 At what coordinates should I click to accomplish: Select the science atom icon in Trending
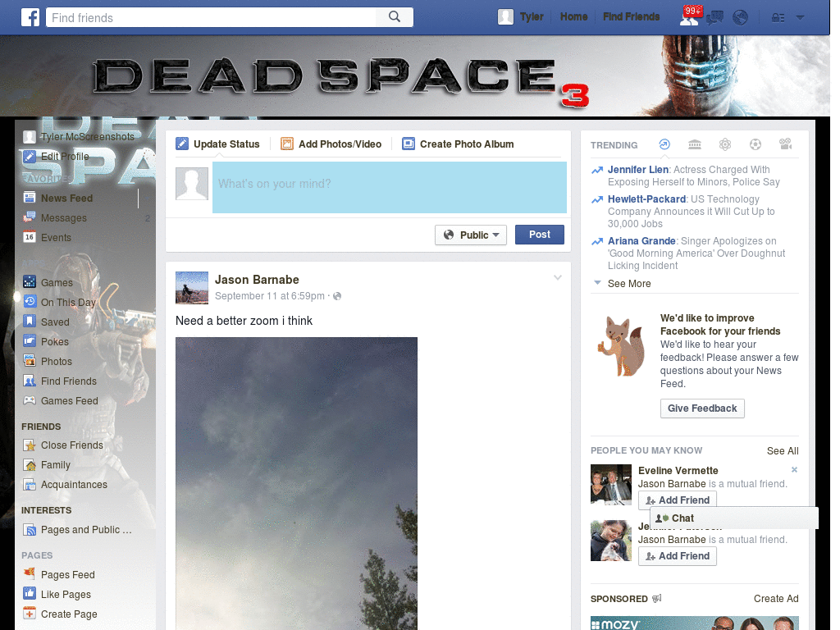[x=725, y=144]
